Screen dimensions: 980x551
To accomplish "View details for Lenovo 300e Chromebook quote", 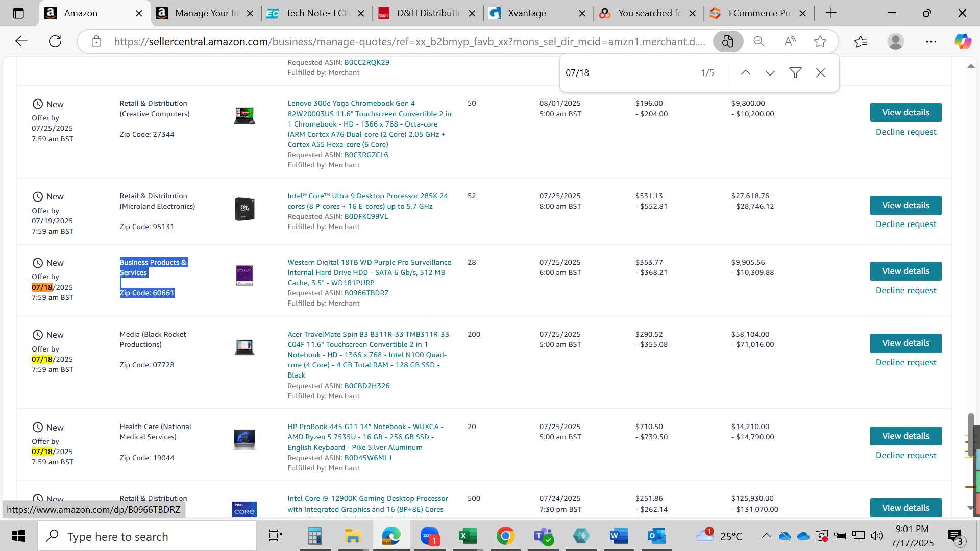I will click(905, 112).
